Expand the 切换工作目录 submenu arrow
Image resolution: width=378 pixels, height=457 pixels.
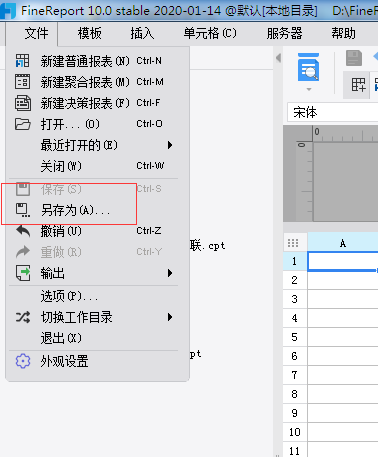click(170, 317)
